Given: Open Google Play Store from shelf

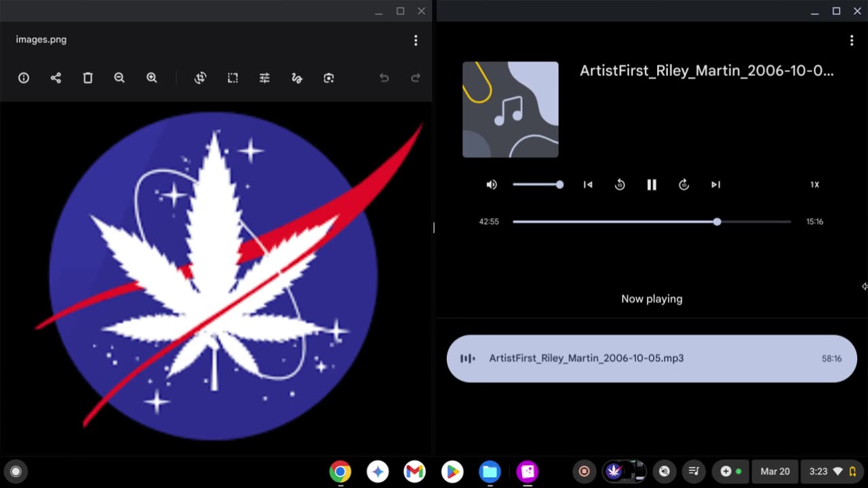Looking at the screenshot, I should click(x=452, y=471).
